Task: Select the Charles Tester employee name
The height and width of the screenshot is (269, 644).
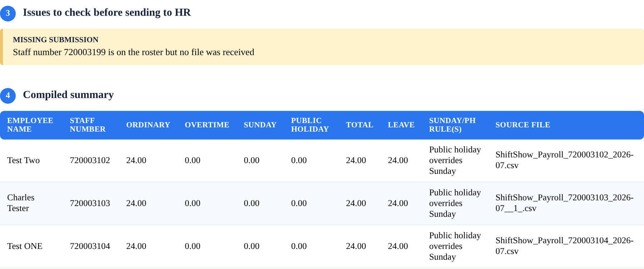Action: 21,203
